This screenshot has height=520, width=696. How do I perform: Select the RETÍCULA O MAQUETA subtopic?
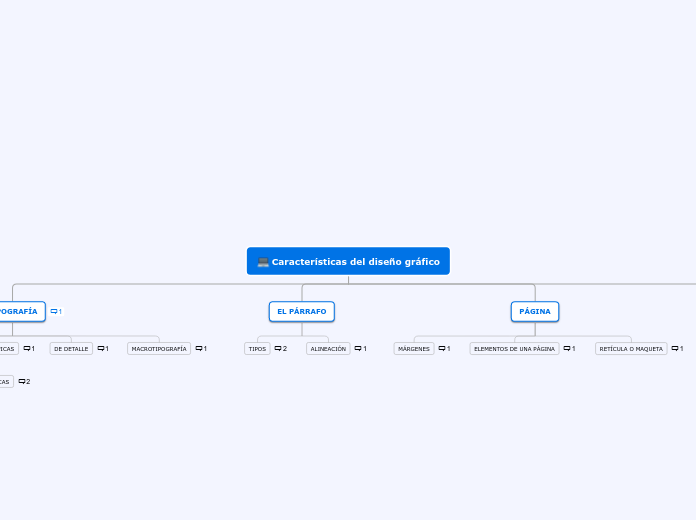click(631, 349)
